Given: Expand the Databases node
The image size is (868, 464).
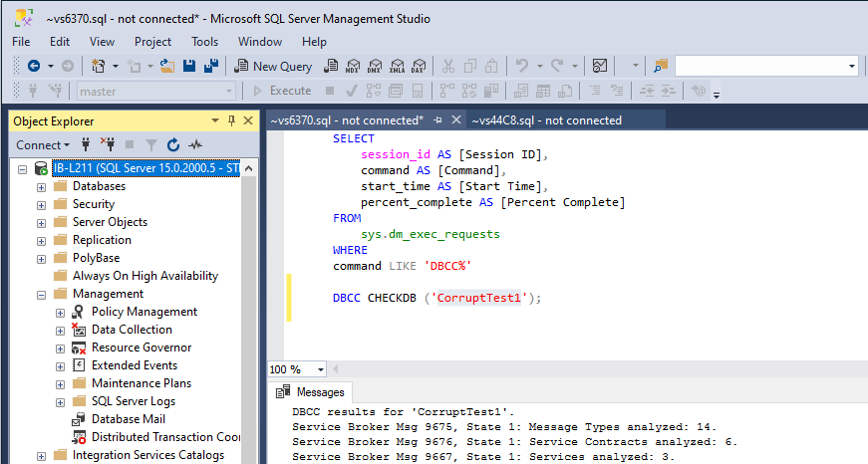Looking at the screenshot, I should click(41, 187).
